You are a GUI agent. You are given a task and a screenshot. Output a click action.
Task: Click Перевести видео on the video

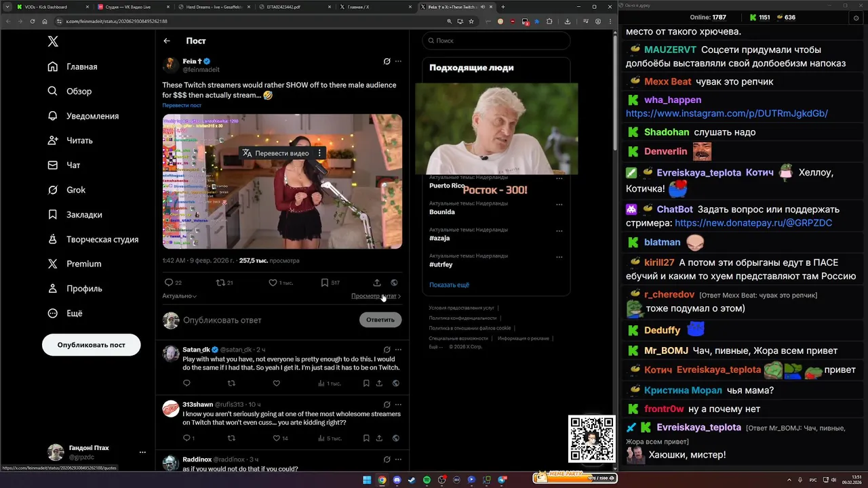tap(275, 153)
